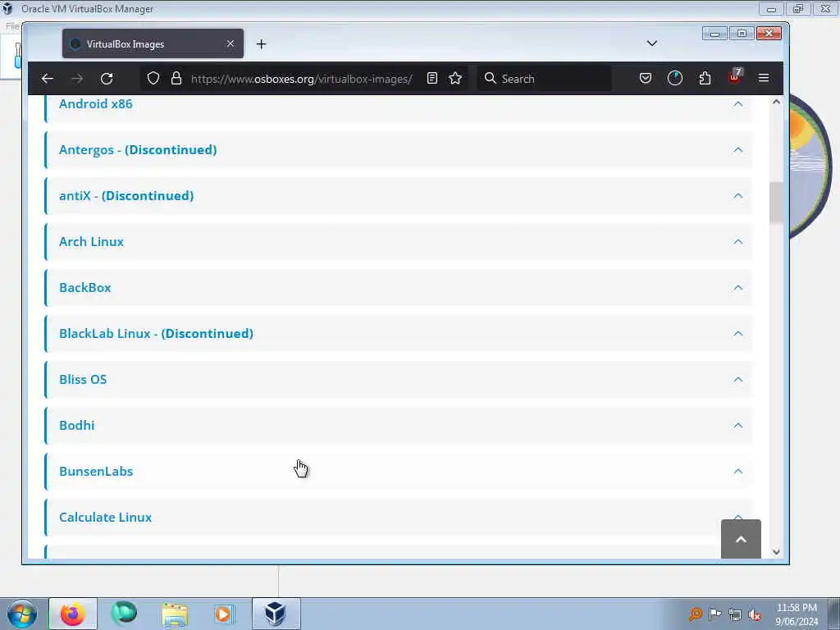840x630 pixels.
Task: Toggle chevron on Android x86 row
Action: pos(738,104)
